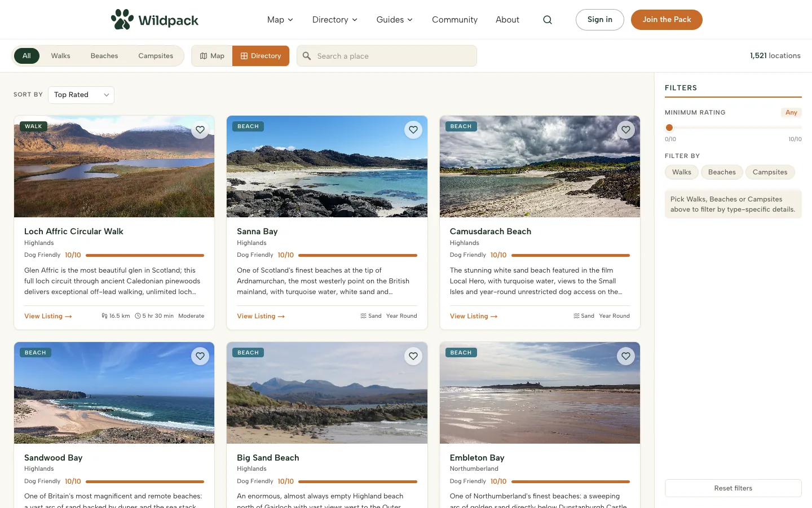Open the Big Sand Beach photo

coord(327,393)
